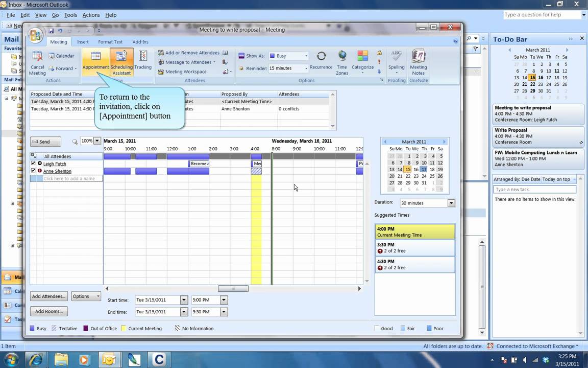The width and height of the screenshot is (588, 368).
Task: Open the ribbon help icon
Action: (456, 41)
